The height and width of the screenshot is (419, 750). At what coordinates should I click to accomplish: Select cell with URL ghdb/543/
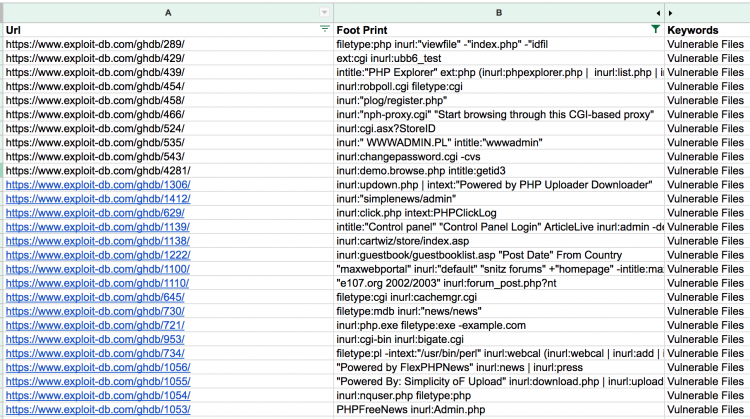point(168,156)
